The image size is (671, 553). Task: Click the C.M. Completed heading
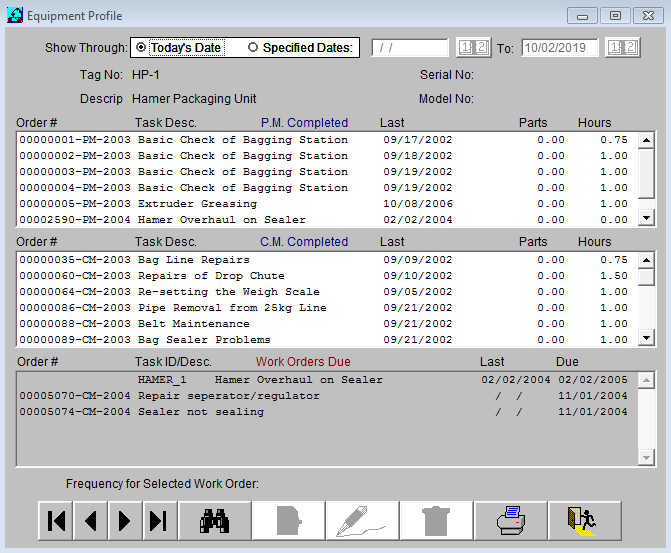click(304, 242)
